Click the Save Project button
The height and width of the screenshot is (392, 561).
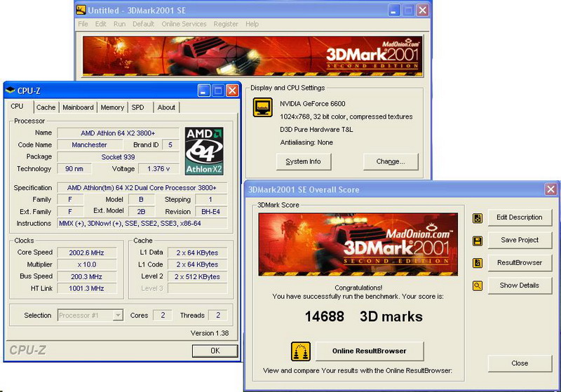click(x=520, y=240)
